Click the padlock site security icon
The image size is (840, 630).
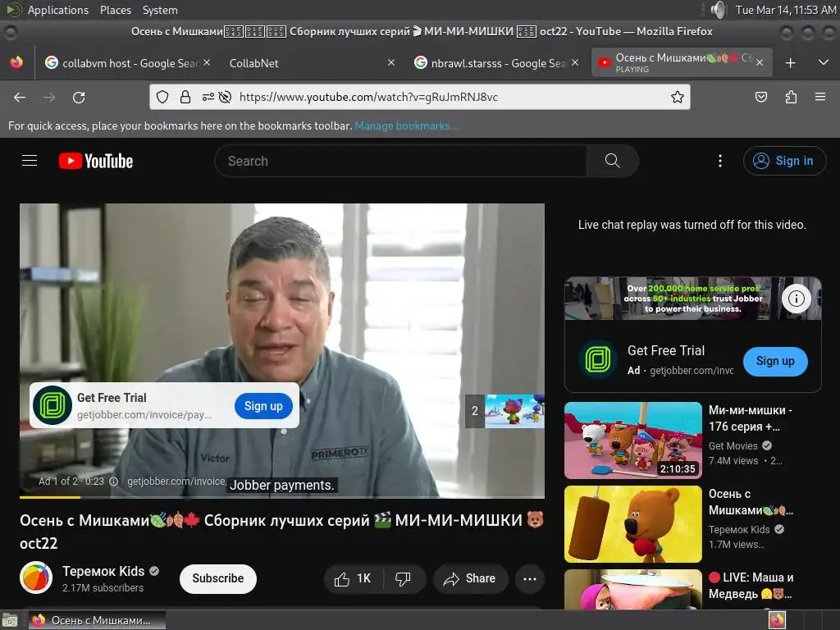(185, 97)
